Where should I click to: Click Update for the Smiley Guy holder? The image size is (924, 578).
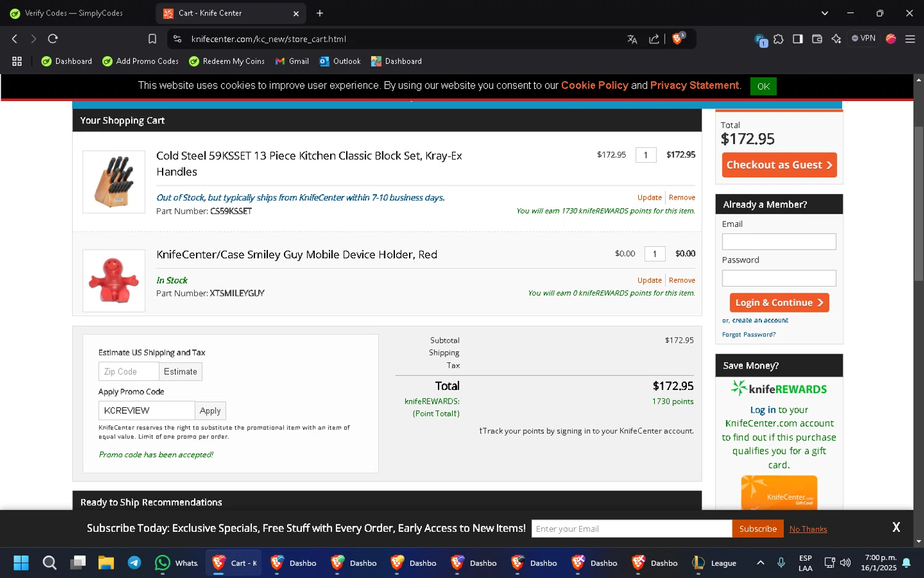pyautogui.click(x=649, y=280)
